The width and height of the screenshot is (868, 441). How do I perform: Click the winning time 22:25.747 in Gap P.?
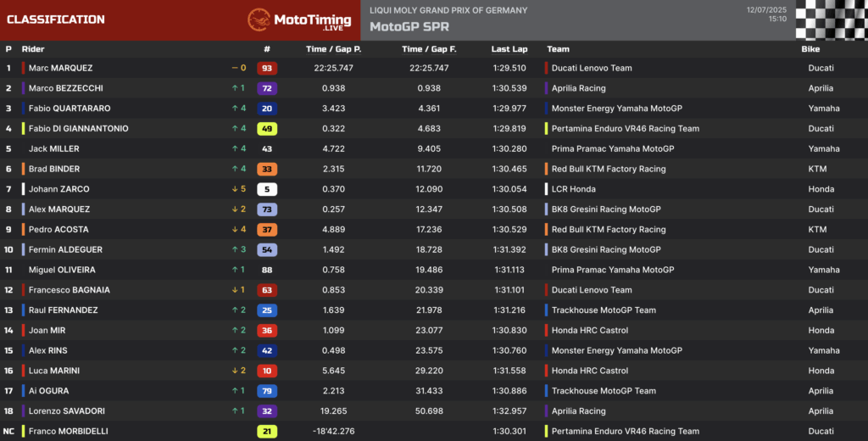point(333,68)
